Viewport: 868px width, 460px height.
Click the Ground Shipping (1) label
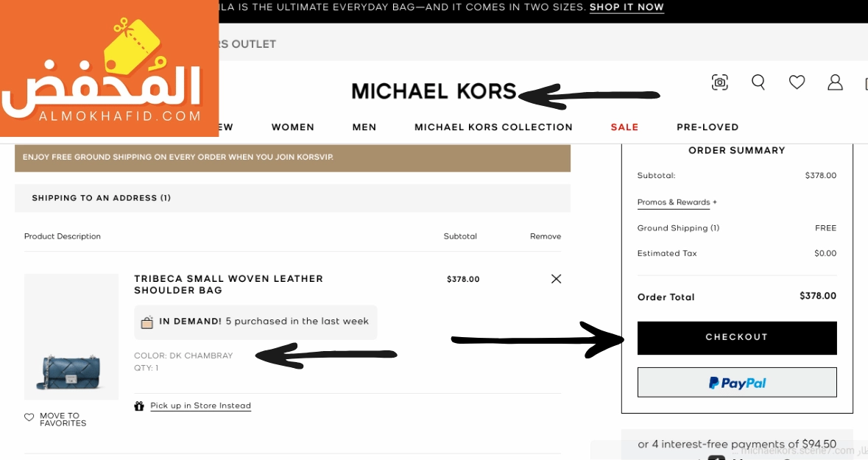[678, 228]
